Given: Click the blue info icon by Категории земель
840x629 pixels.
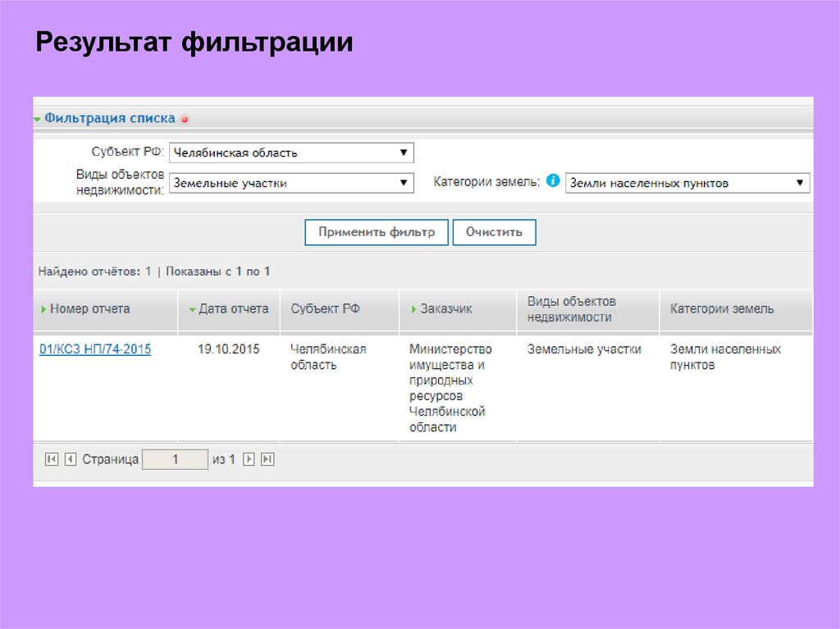Looking at the screenshot, I should (x=553, y=181).
